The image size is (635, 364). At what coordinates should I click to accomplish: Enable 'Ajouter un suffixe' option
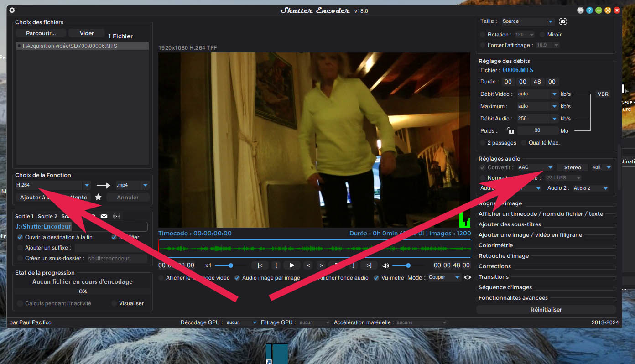point(20,248)
